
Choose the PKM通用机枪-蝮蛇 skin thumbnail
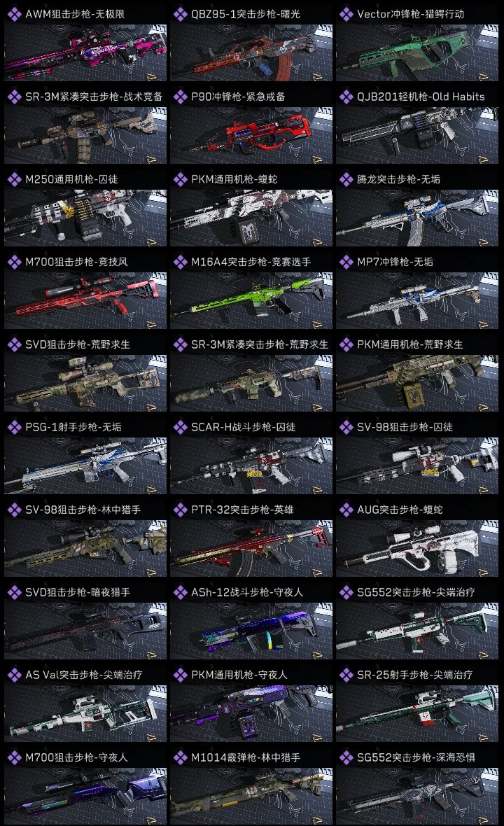[x=251, y=218]
